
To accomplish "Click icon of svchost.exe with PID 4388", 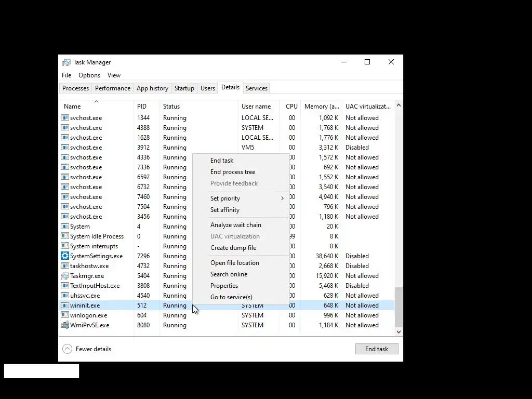I will [x=65, y=128].
